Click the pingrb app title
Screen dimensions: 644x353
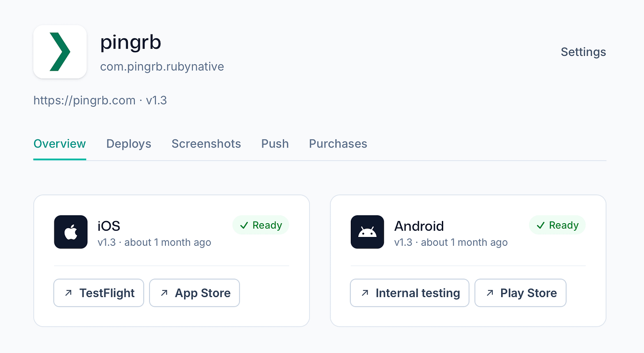coord(131,43)
